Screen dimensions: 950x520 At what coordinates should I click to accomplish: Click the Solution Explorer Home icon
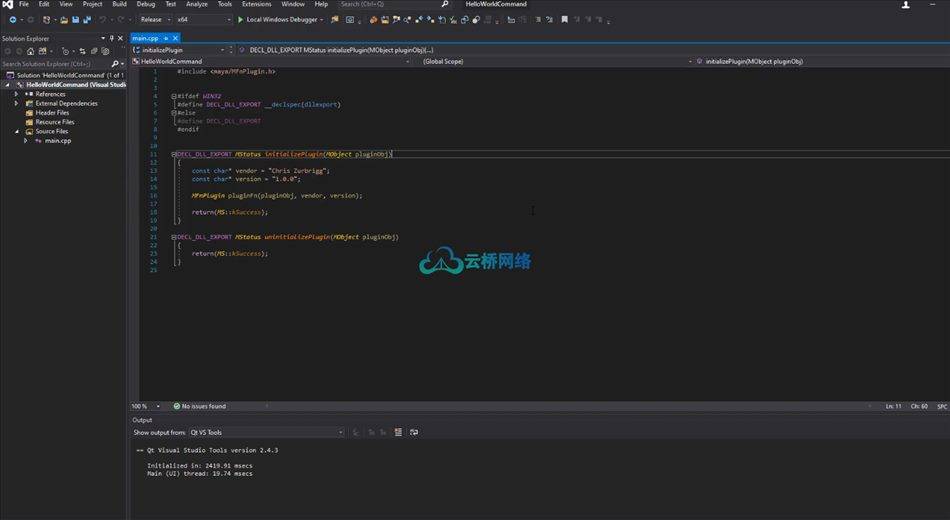(x=30, y=51)
